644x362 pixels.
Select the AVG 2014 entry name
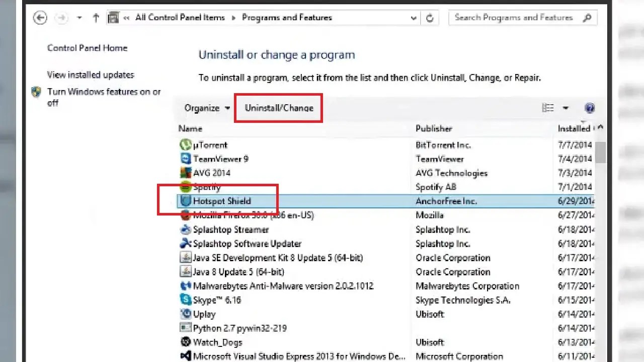pyautogui.click(x=212, y=173)
